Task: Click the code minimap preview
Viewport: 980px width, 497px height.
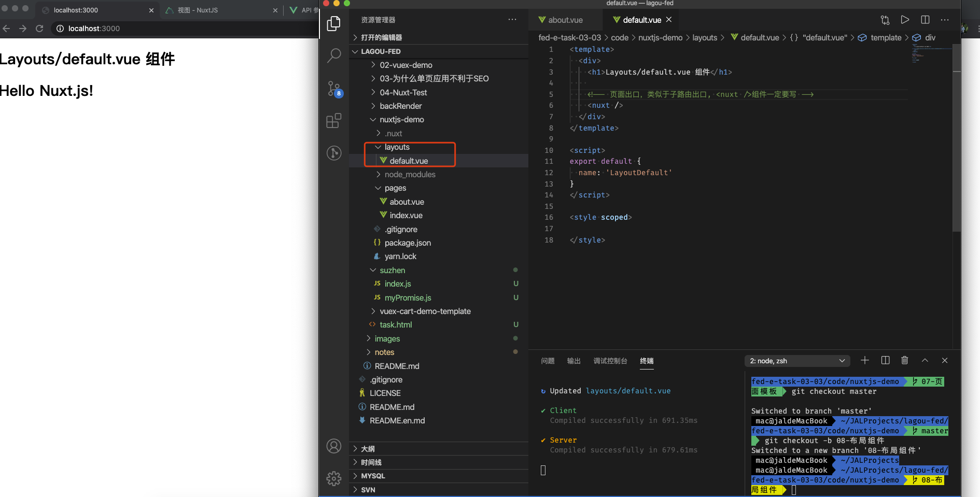Action: click(931, 54)
